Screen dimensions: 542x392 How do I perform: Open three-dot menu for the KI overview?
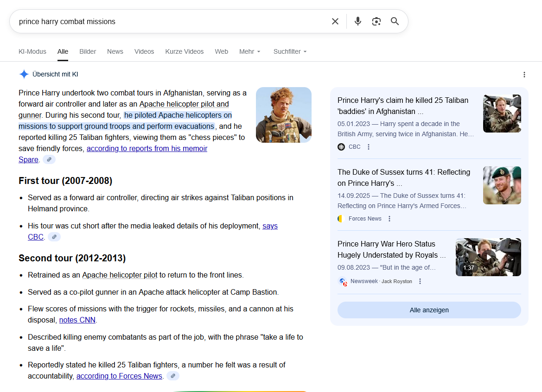click(524, 75)
